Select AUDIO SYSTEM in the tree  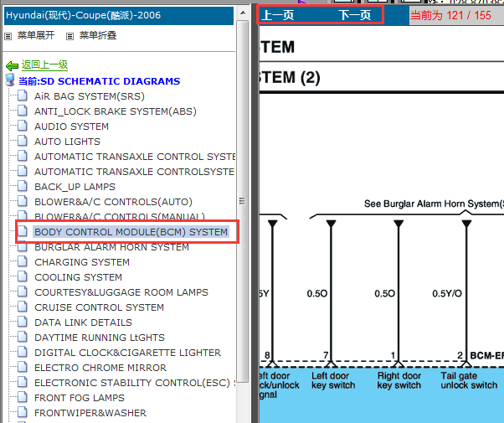point(71,126)
